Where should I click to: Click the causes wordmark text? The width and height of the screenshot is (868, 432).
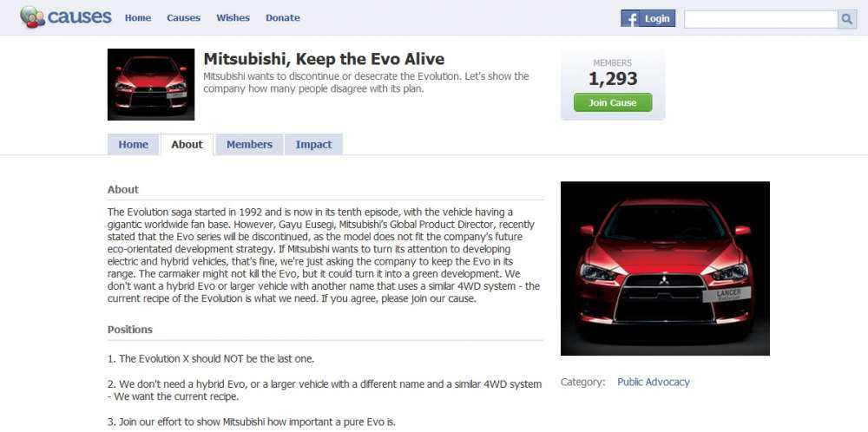[x=80, y=16]
